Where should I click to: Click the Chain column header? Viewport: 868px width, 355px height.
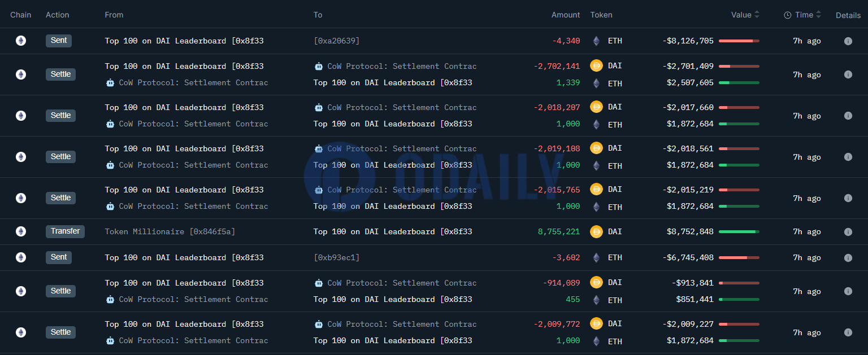[21, 15]
